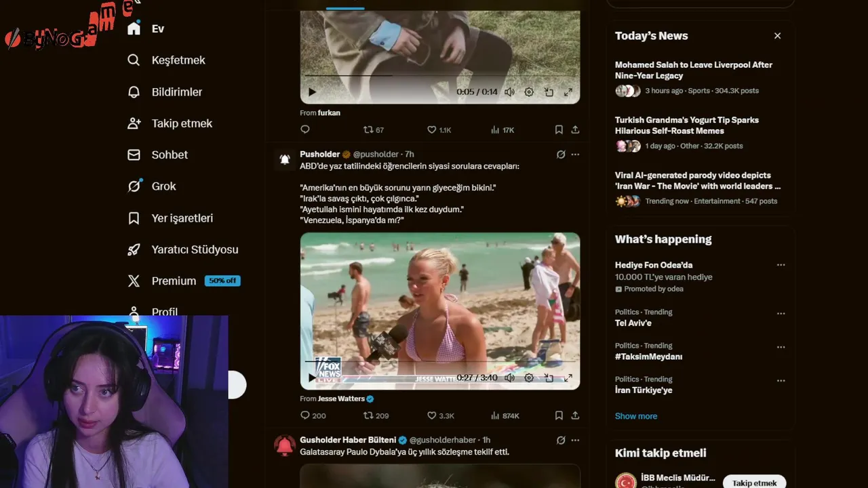Image resolution: width=868 pixels, height=488 pixels.
Task: Repost the furkan video post with 67 reposts
Action: (x=374, y=129)
